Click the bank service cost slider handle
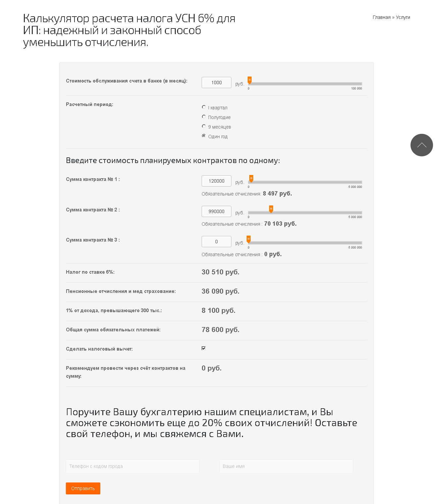This screenshot has height=504, width=436. [x=250, y=80]
